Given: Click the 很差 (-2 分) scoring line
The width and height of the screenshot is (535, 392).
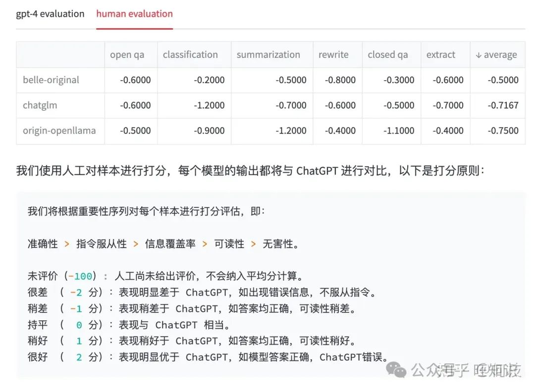Looking at the screenshot, I should [202, 293].
